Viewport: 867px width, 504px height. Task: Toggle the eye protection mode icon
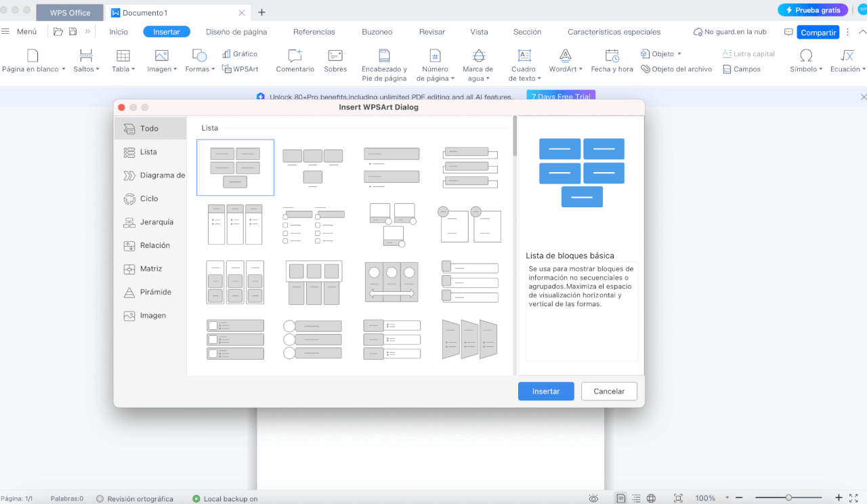tap(593, 498)
